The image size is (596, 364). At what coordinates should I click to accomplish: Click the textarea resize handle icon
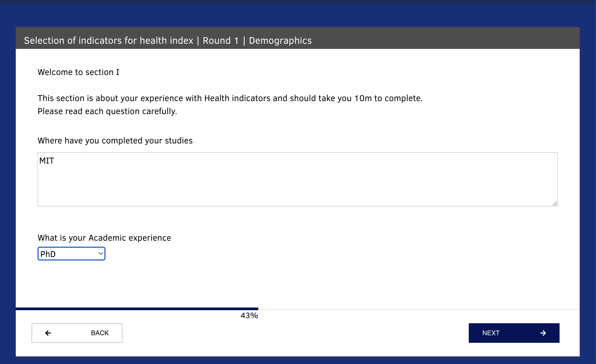pos(555,203)
